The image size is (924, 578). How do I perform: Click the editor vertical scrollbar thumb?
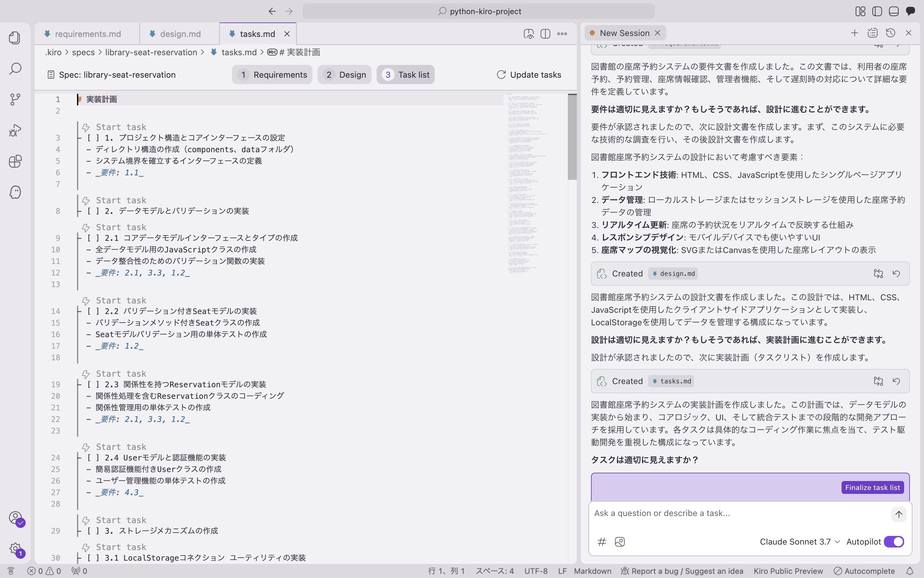coord(572,137)
